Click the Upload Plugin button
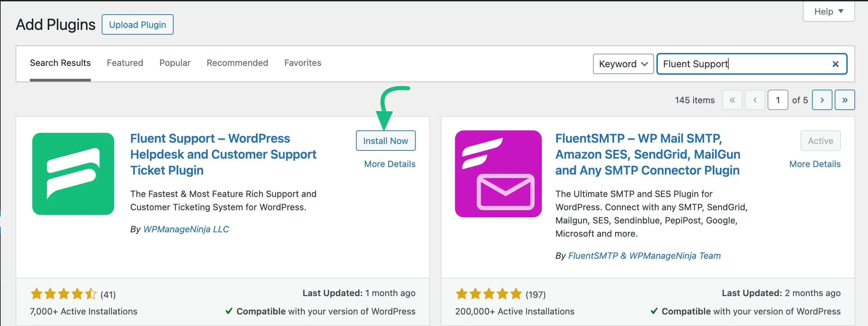 click(137, 24)
